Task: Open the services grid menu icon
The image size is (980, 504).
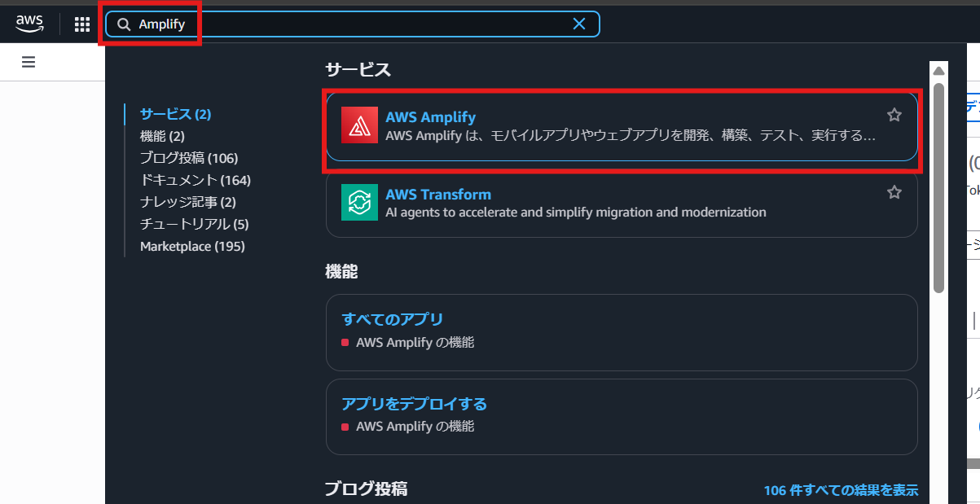Action: click(82, 24)
